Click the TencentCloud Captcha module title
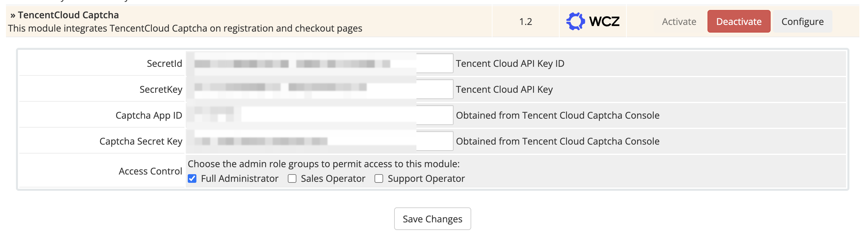The height and width of the screenshot is (234, 868). pyautogui.click(x=68, y=15)
